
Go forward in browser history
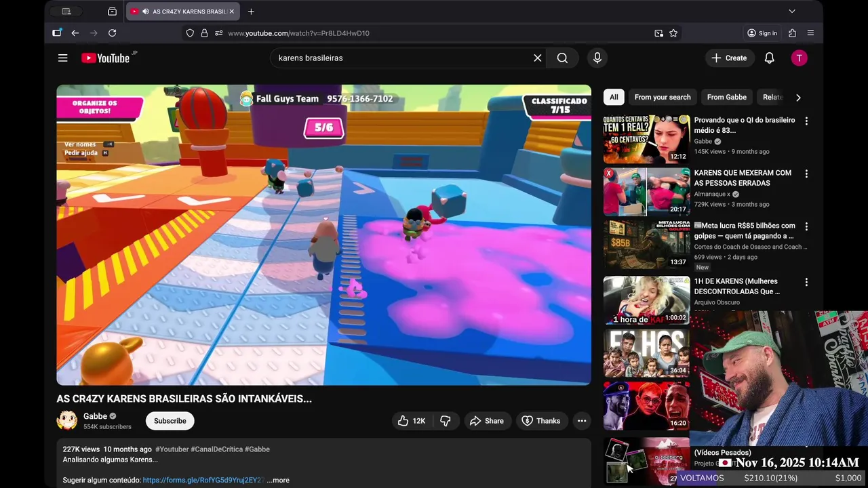click(94, 33)
